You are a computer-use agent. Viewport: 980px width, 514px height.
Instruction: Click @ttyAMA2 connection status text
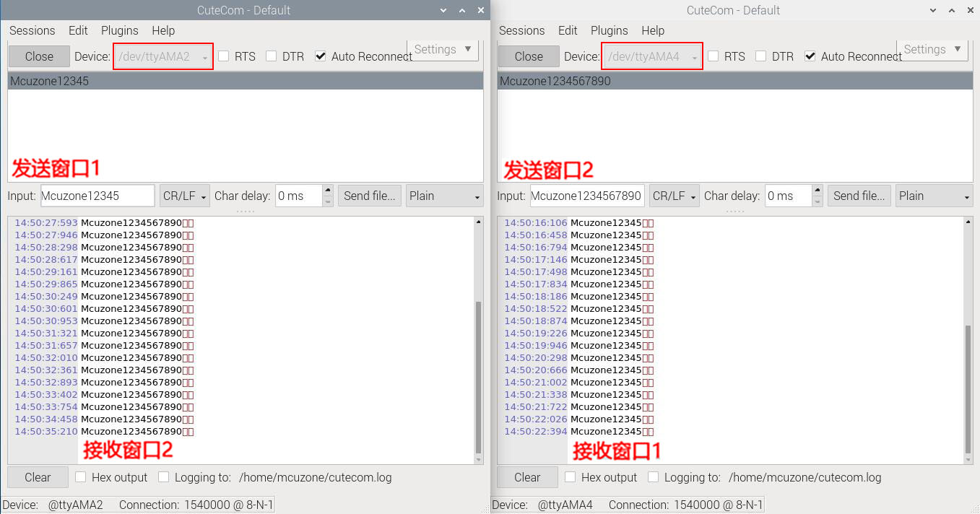point(76,505)
